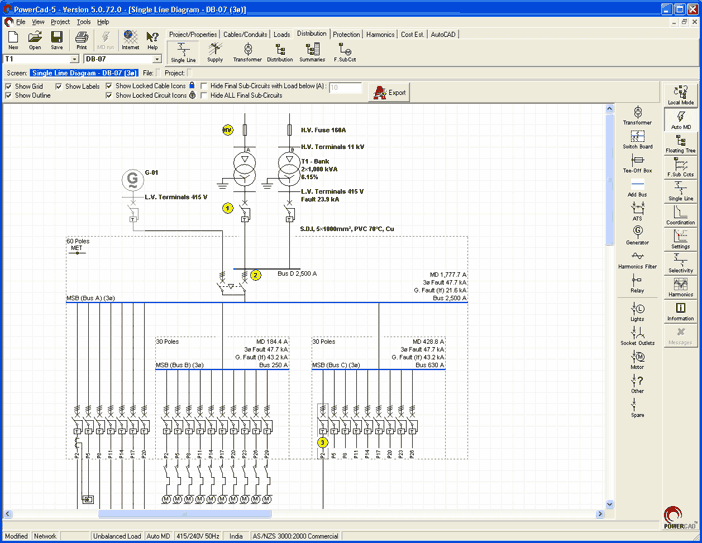Open the Summaries icon

click(x=312, y=52)
